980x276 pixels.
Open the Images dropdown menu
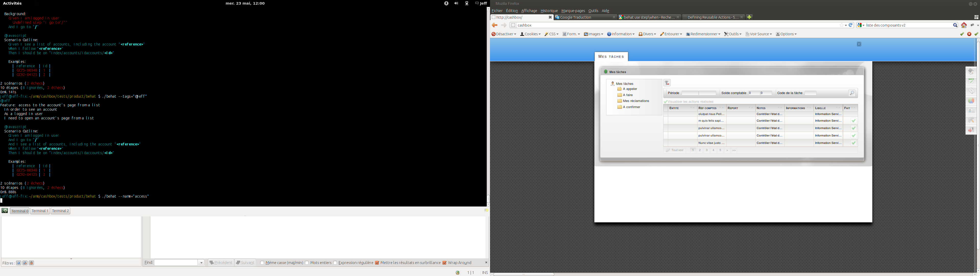593,34
